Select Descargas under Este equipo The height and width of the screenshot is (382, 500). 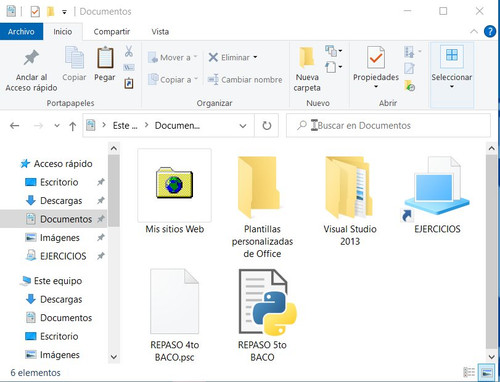click(x=61, y=299)
